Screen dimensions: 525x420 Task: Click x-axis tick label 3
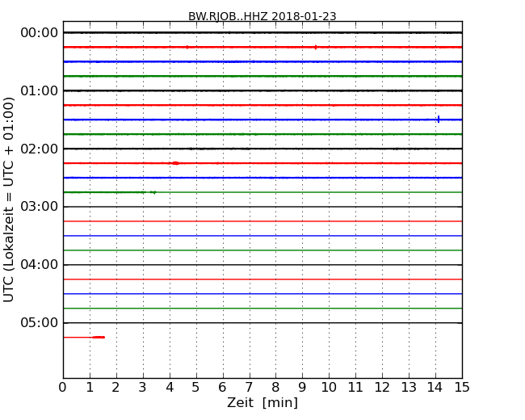click(143, 387)
